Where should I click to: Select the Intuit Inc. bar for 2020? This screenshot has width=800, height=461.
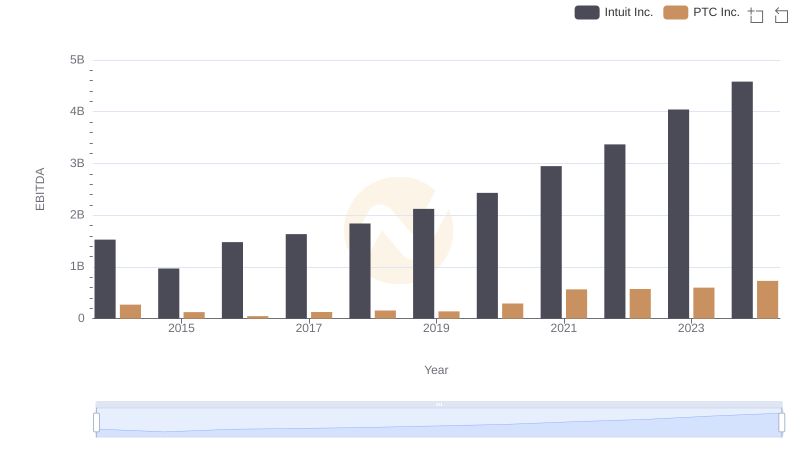tap(487, 255)
